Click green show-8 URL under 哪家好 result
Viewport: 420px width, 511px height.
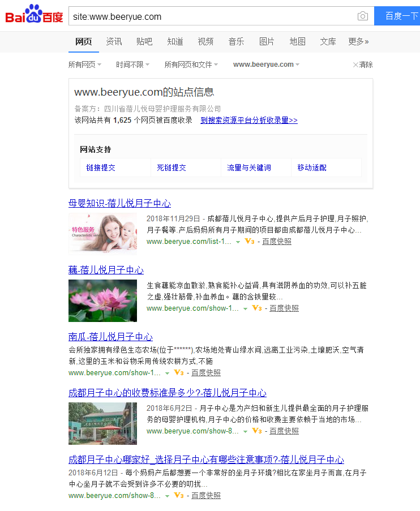[114, 495]
